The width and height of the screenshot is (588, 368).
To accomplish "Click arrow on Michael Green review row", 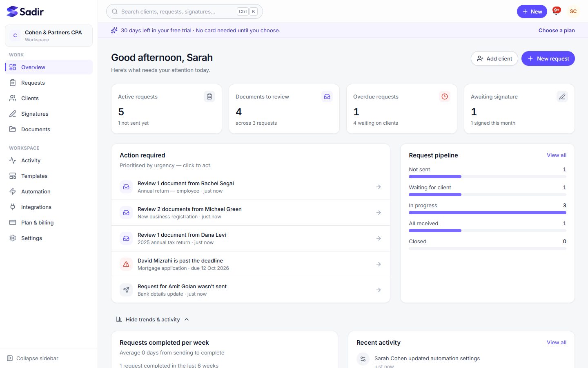I will pos(379,213).
